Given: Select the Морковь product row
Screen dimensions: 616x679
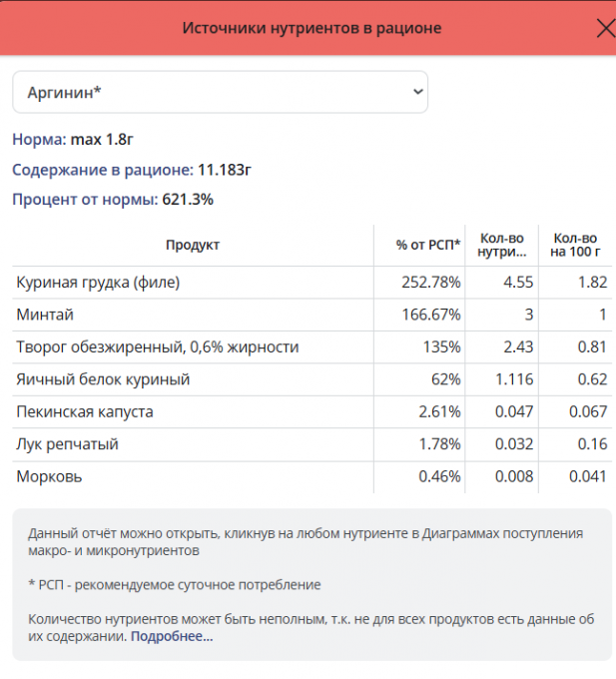Looking at the screenshot, I should 50,476.
